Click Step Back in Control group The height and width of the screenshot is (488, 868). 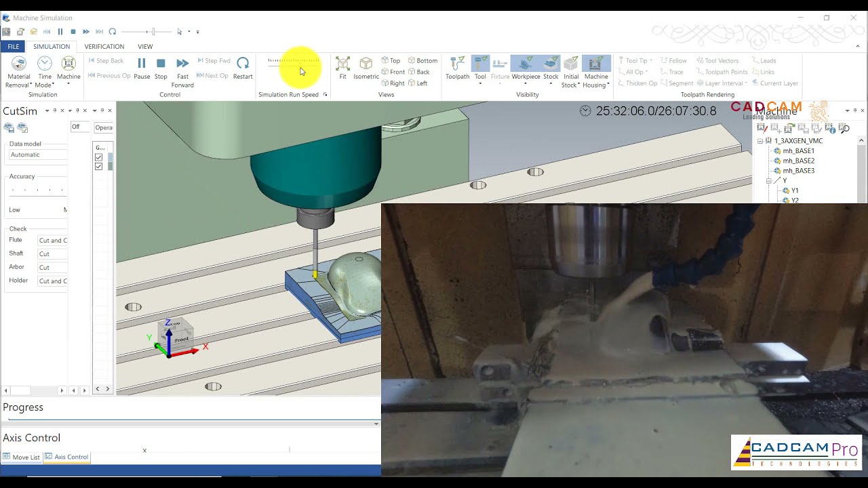(106, 61)
